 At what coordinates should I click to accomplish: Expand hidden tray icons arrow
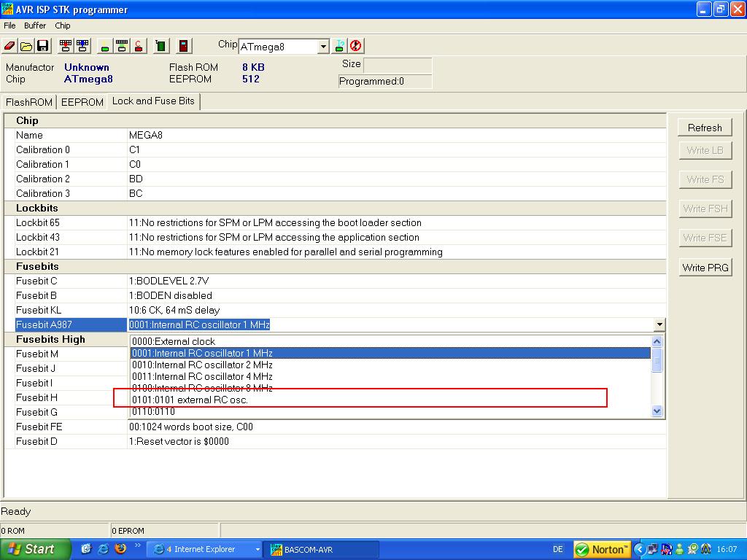click(x=639, y=549)
